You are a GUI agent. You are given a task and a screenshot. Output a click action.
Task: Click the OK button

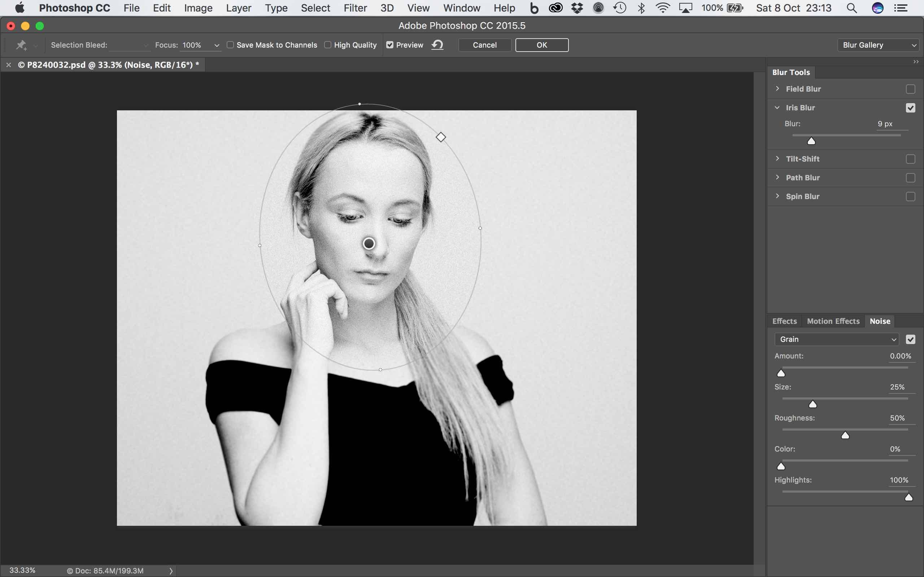tap(541, 45)
